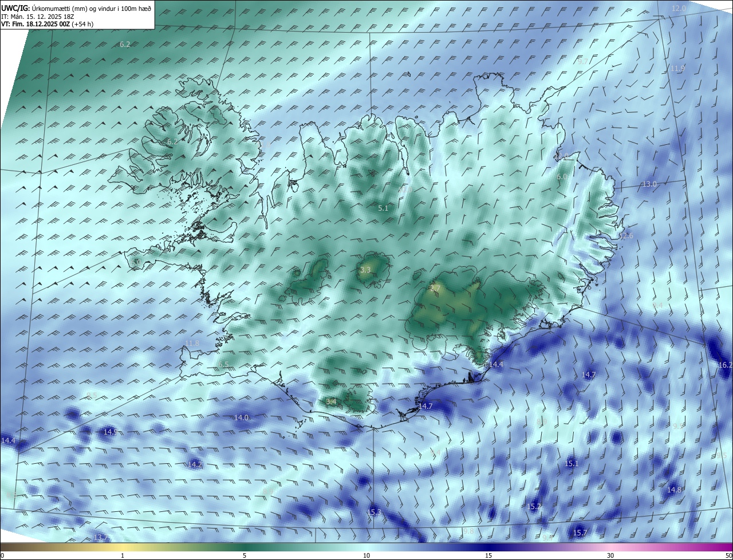This screenshot has width=733, height=560.
Task: Click the 30 tick on the colorbar
Action: (610, 555)
